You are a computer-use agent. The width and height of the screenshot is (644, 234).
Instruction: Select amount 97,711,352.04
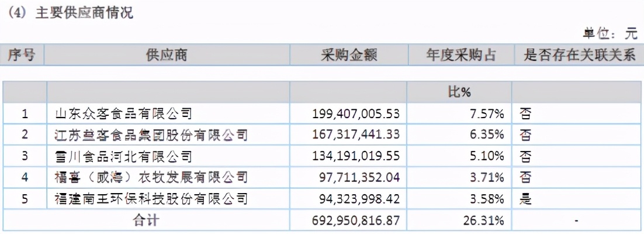(x=359, y=178)
